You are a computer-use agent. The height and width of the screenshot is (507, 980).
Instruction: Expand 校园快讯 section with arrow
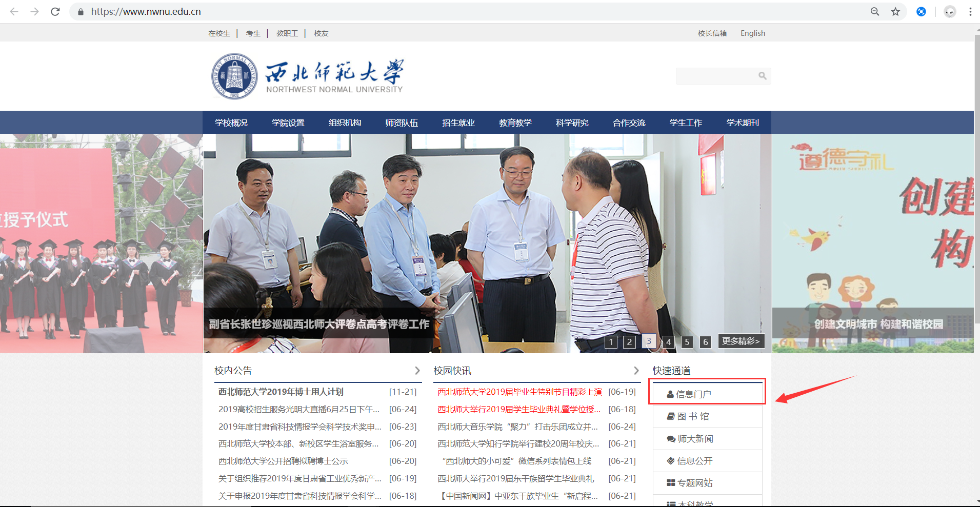tap(636, 370)
